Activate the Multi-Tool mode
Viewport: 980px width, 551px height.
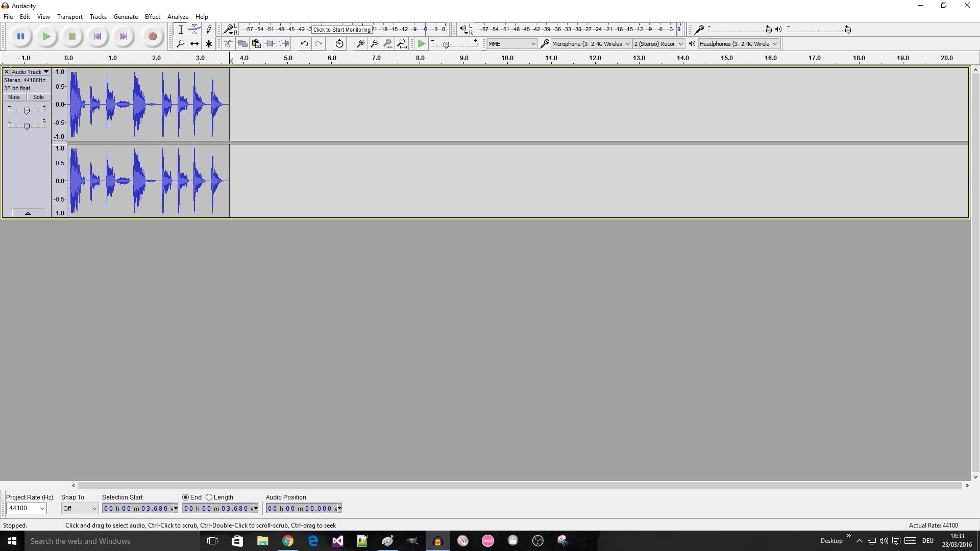[x=209, y=43]
